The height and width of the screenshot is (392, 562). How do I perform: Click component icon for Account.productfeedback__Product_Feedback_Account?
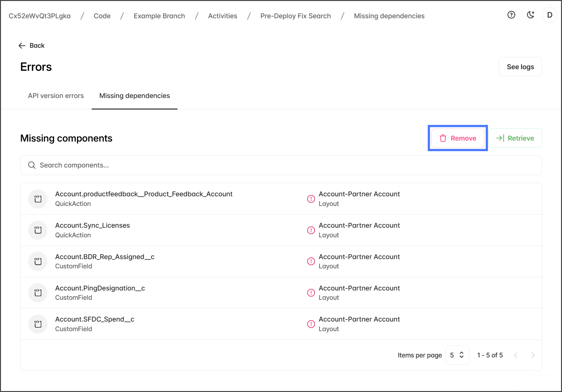[x=38, y=199]
